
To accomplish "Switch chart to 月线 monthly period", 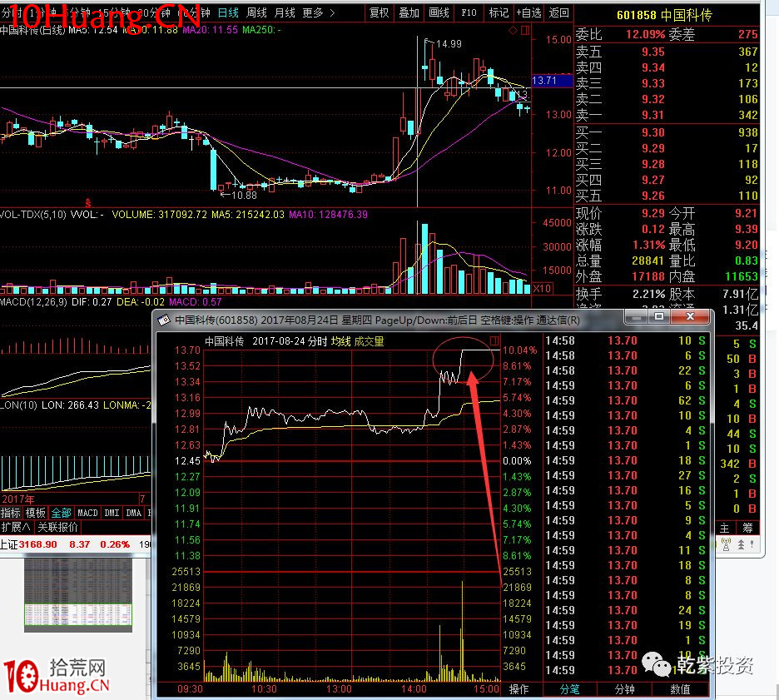I will click(x=285, y=13).
